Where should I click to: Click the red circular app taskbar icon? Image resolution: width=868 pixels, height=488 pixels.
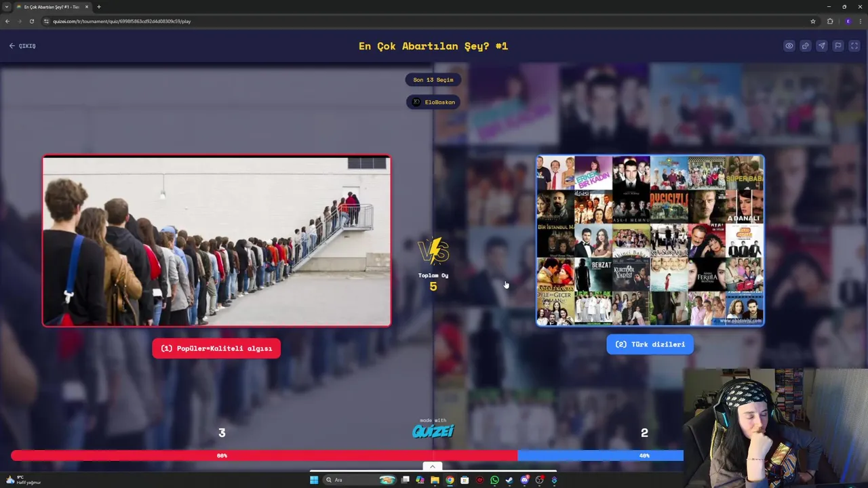click(x=479, y=480)
